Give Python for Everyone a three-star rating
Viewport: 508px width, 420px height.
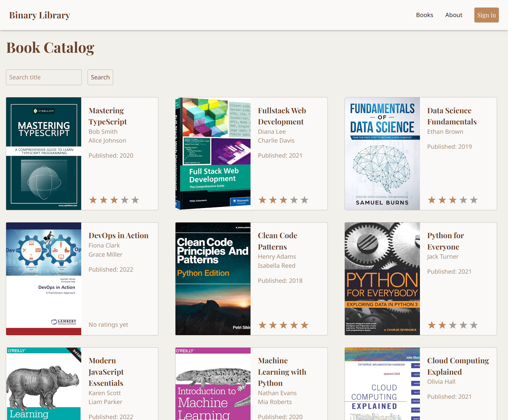[x=453, y=325]
